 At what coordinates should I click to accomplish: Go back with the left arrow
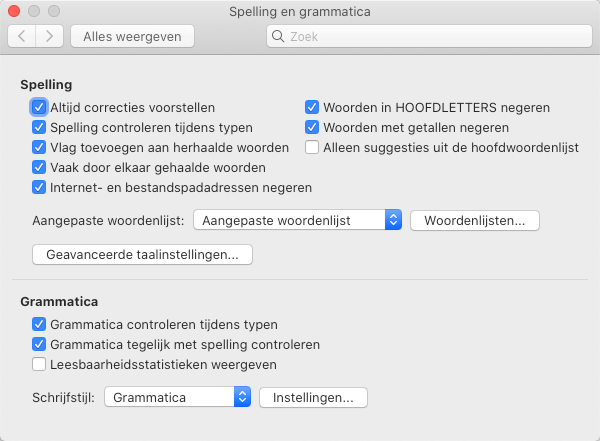(x=22, y=36)
